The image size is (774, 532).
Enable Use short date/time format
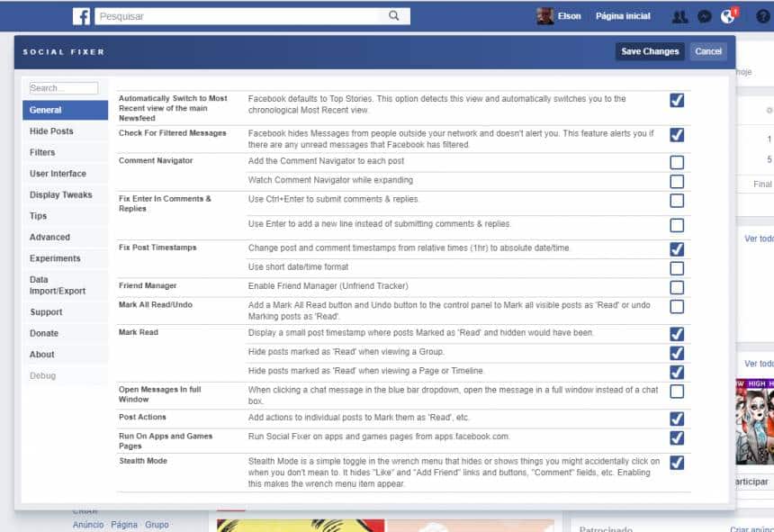coord(677,268)
